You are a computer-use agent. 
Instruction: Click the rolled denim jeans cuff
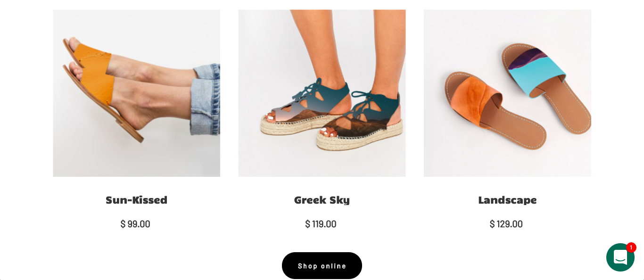pos(206,99)
